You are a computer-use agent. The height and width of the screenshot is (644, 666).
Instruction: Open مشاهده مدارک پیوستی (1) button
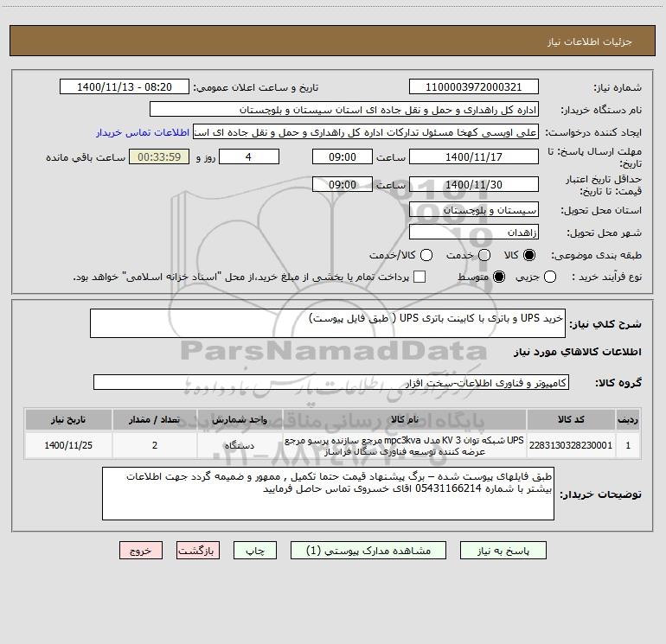pos(368,551)
